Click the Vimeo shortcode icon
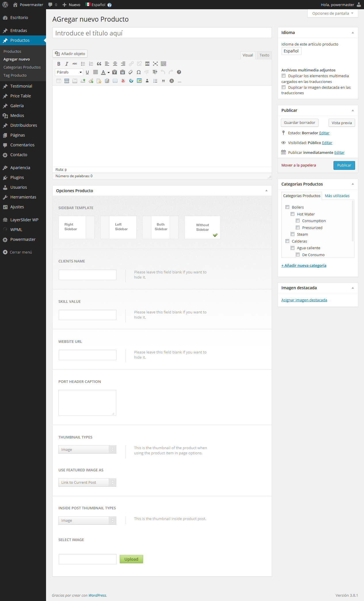 (x=131, y=81)
